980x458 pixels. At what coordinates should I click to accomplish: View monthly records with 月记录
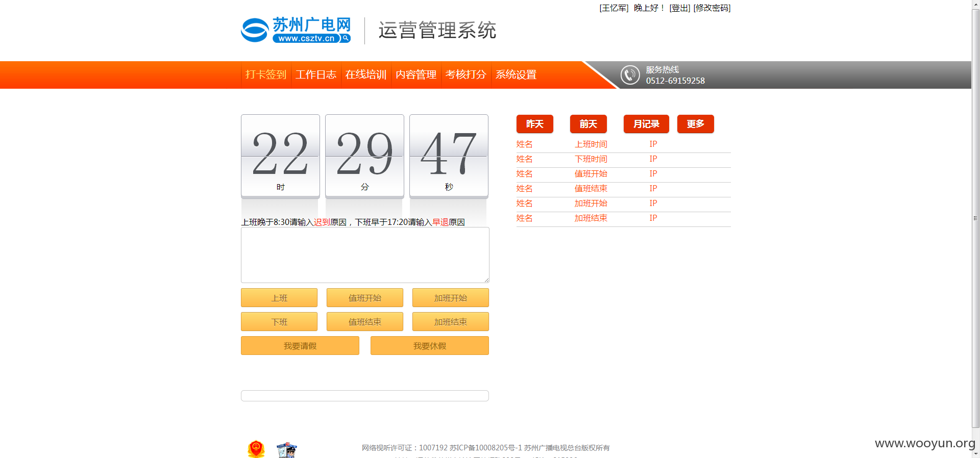coord(646,124)
